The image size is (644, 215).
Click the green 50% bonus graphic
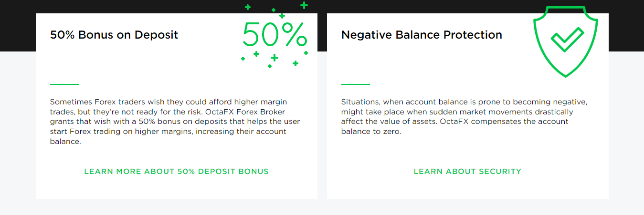[274, 34]
